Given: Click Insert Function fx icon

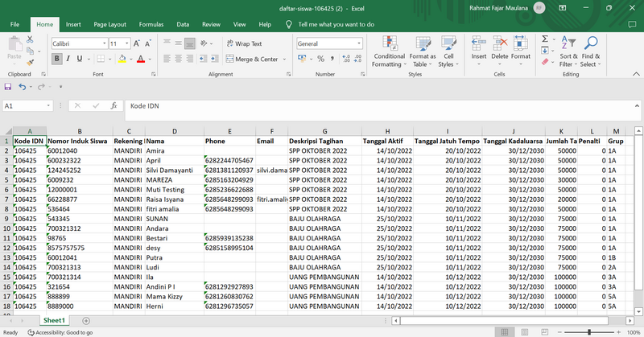Looking at the screenshot, I should click(x=114, y=106).
